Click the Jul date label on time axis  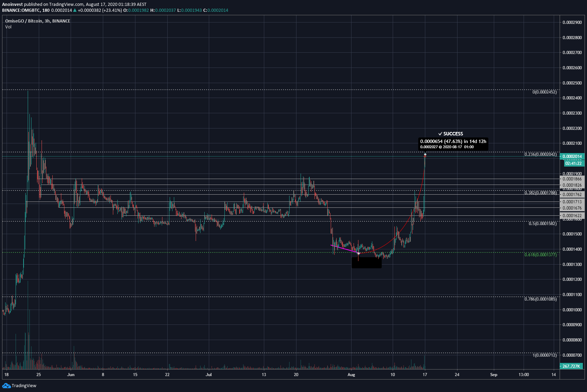pyautogui.click(x=208, y=374)
